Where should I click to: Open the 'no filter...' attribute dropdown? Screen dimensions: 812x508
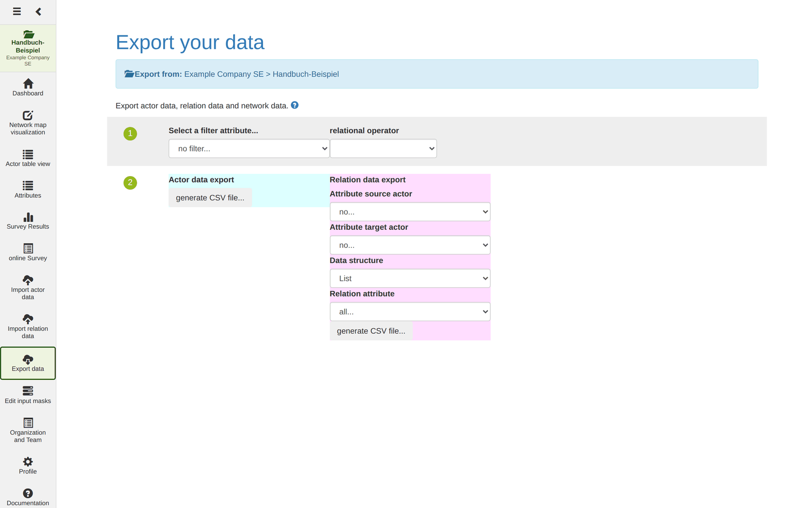[249, 149]
